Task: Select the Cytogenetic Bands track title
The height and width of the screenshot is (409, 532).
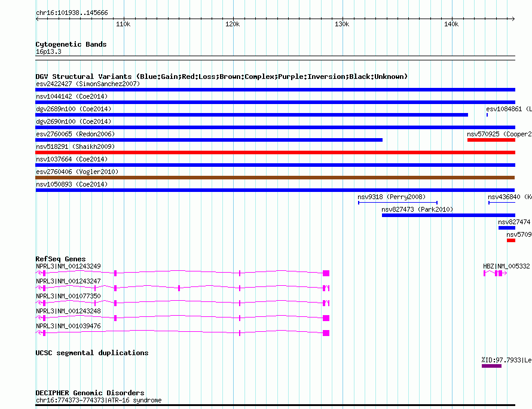Action: (x=71, y=44)
